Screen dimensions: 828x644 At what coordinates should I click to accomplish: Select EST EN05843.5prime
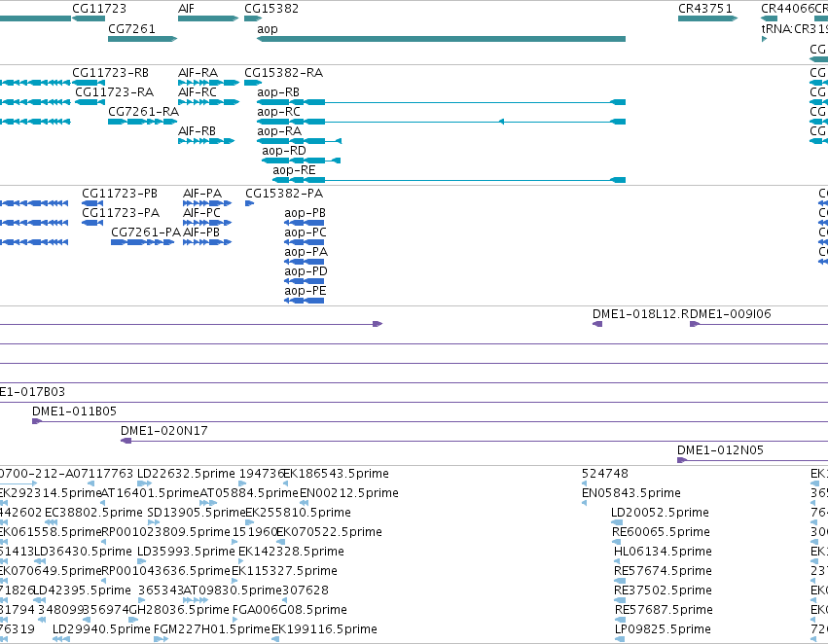point(585,503)
